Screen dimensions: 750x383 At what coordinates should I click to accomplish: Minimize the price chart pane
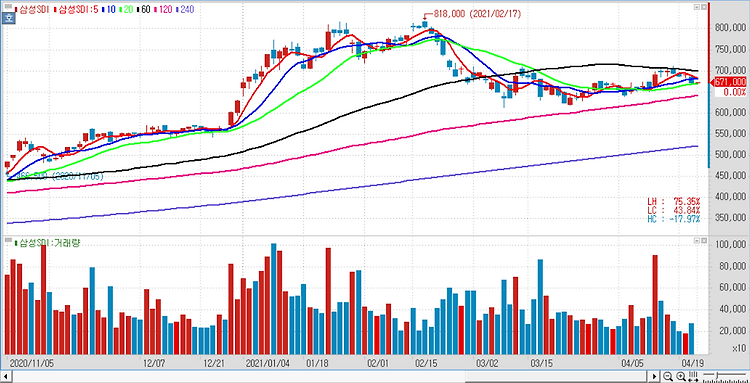[697, 7]
